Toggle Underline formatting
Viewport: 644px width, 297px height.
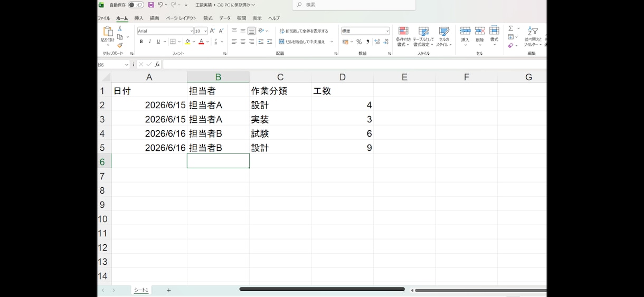pos(158,42)
